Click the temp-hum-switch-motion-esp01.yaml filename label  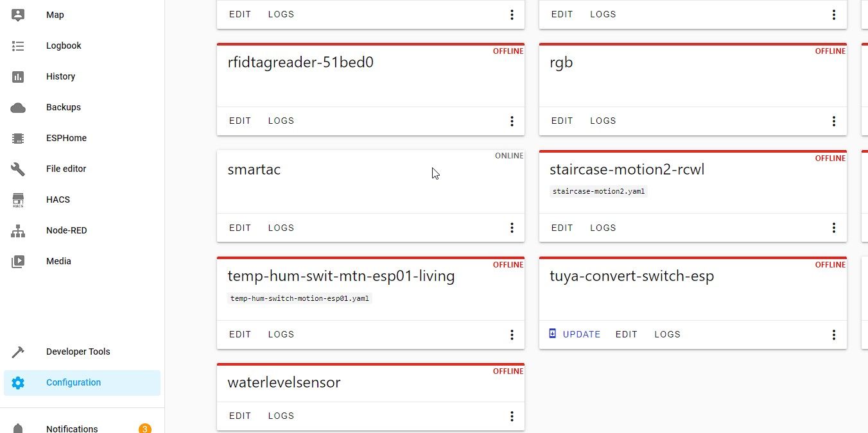300,298
